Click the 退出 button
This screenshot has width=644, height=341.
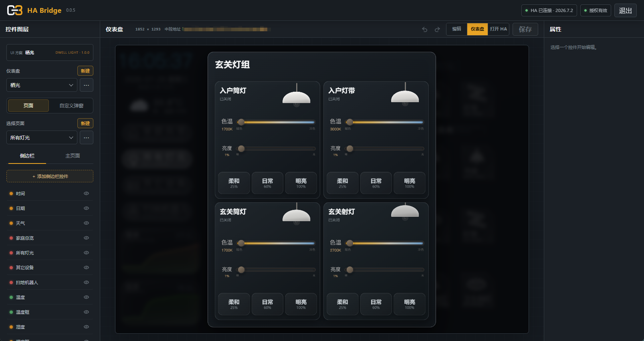tap(625, 10)
